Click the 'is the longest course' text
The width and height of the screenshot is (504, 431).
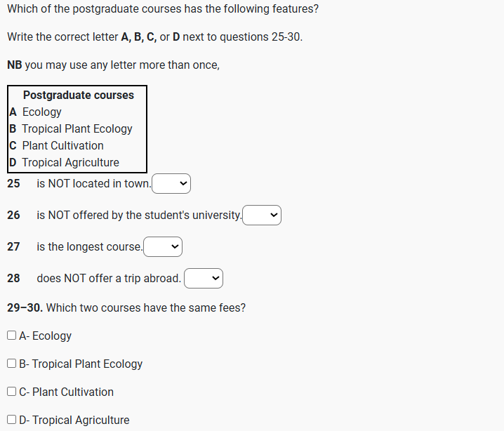[89, 247]
